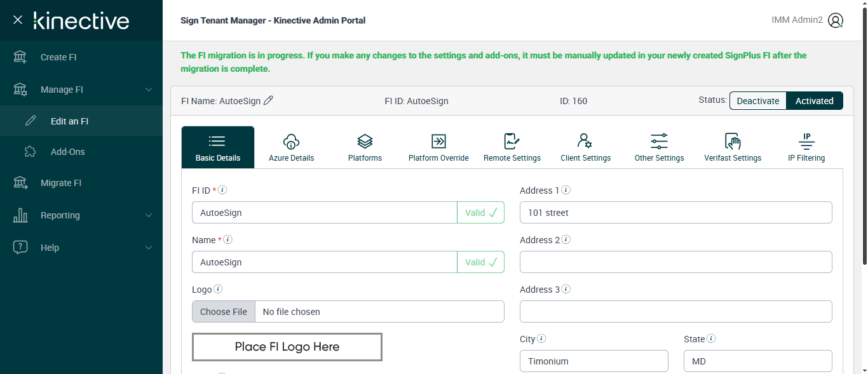Click the info icon beside State
868x374 pixels.
[712, 338]
